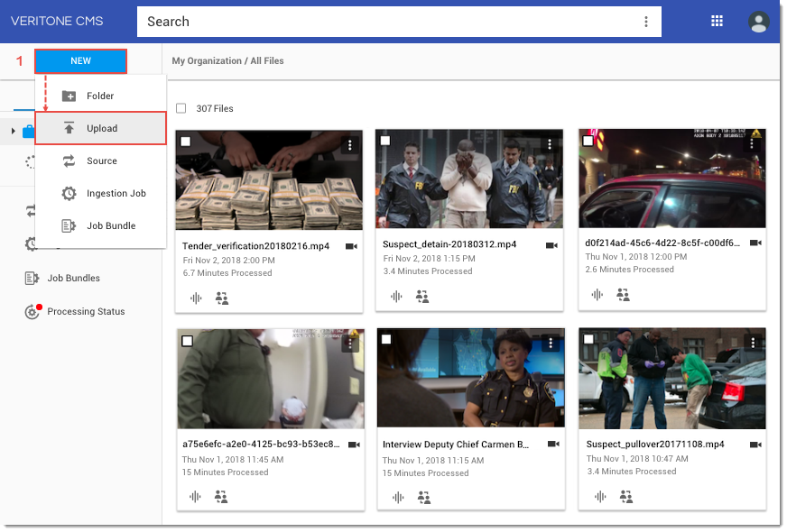Open the user account avatar
The height and width of the screenshot is (532, 787).
pos(758,22)
